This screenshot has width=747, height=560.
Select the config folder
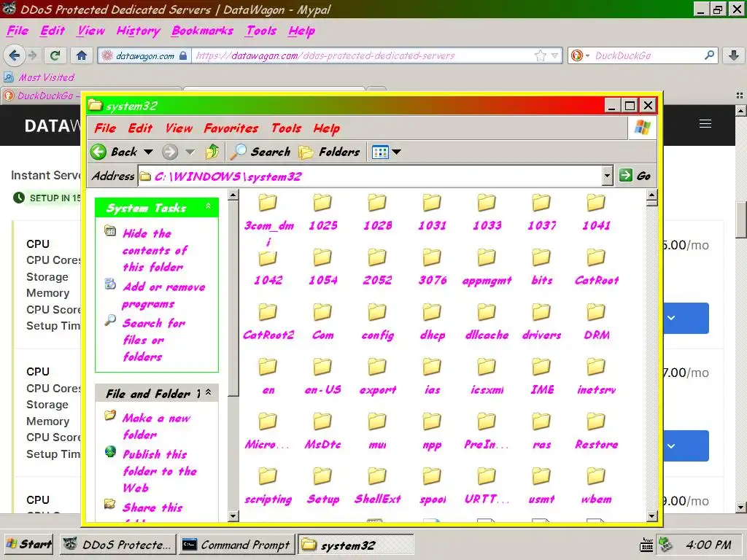click(x=377, y=322)
